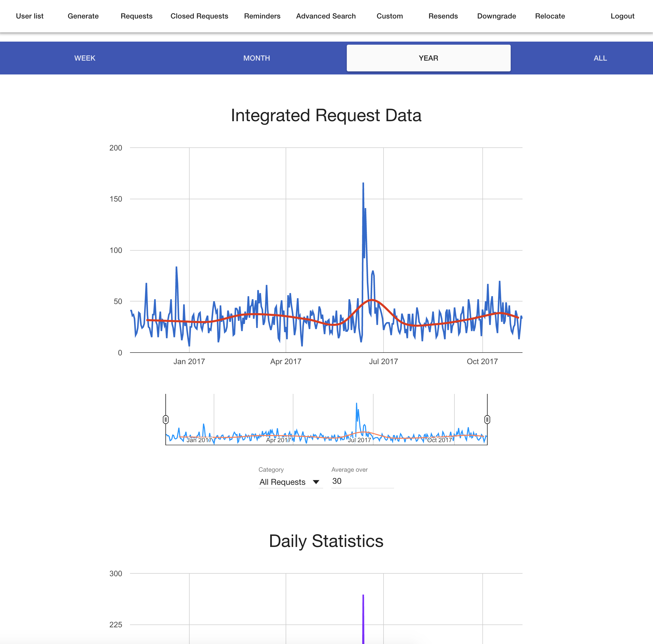The width and height of the screenshot is (653, 644).
Task: Switch to the WEEK tab
Action: tap(85, 58)
